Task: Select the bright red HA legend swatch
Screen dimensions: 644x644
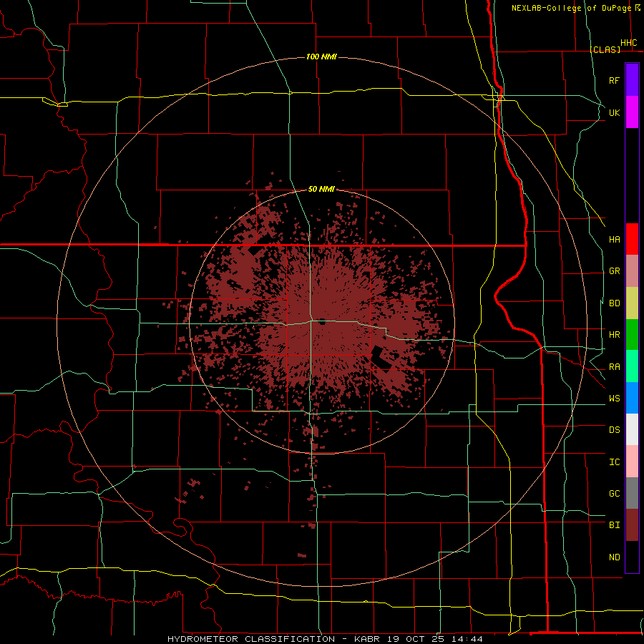Action: tap(632, 239)
